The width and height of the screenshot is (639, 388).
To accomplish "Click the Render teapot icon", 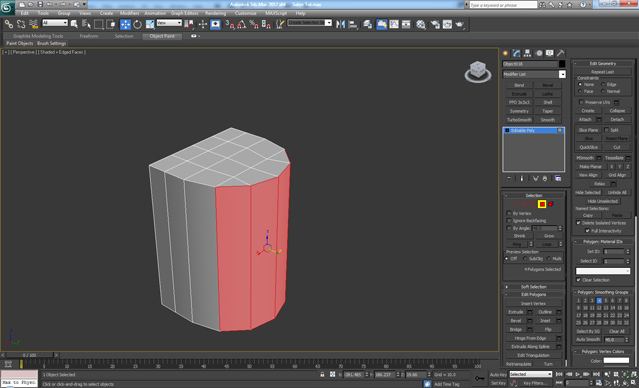I will (460, 24).
